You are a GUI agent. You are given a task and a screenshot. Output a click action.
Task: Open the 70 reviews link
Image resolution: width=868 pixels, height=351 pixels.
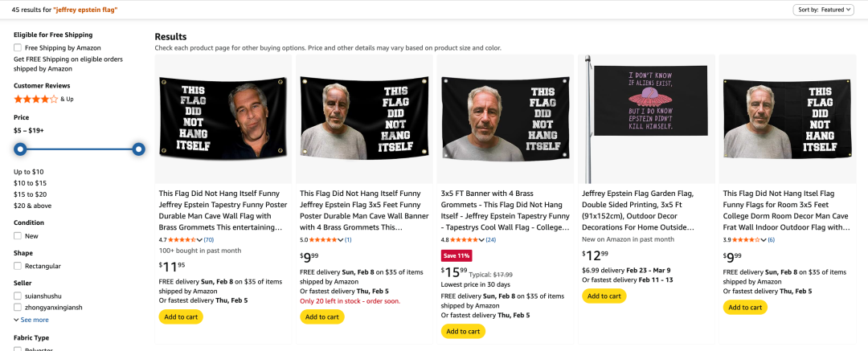coord(209,239)
